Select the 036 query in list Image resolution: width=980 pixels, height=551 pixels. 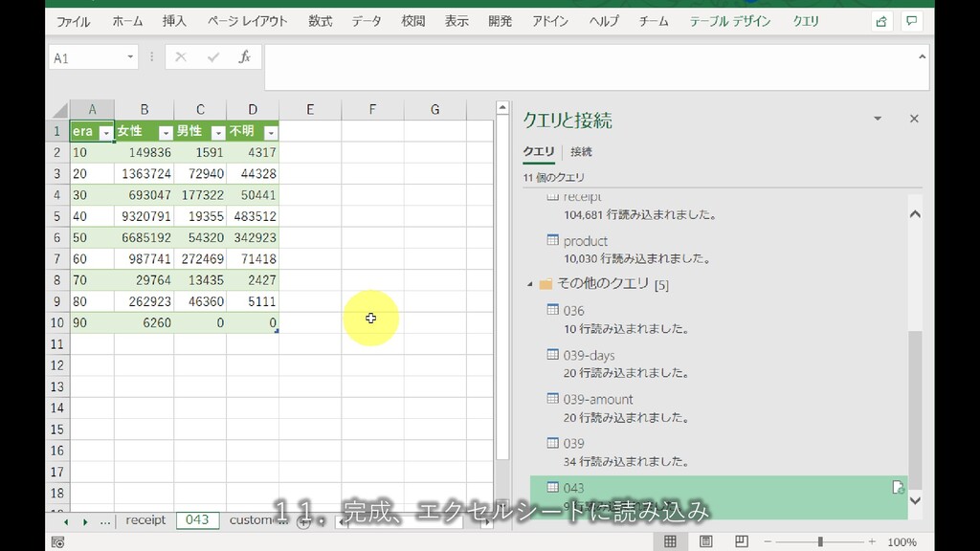point(573,311)
